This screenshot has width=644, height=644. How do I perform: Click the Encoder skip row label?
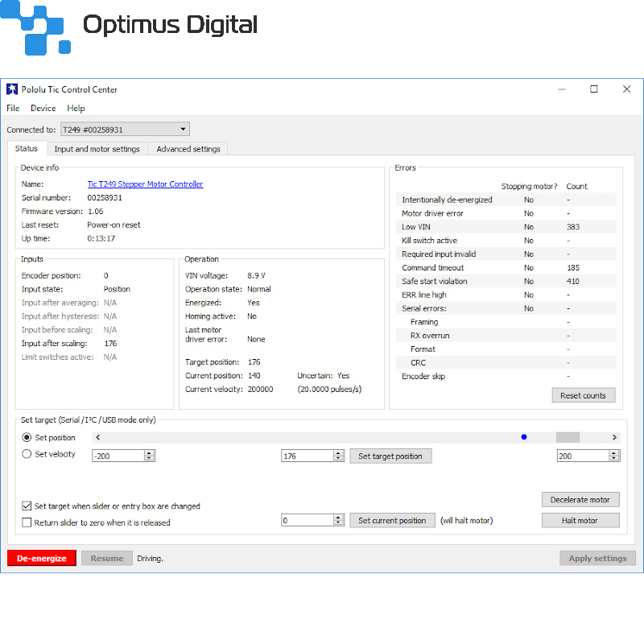point(423,376)
